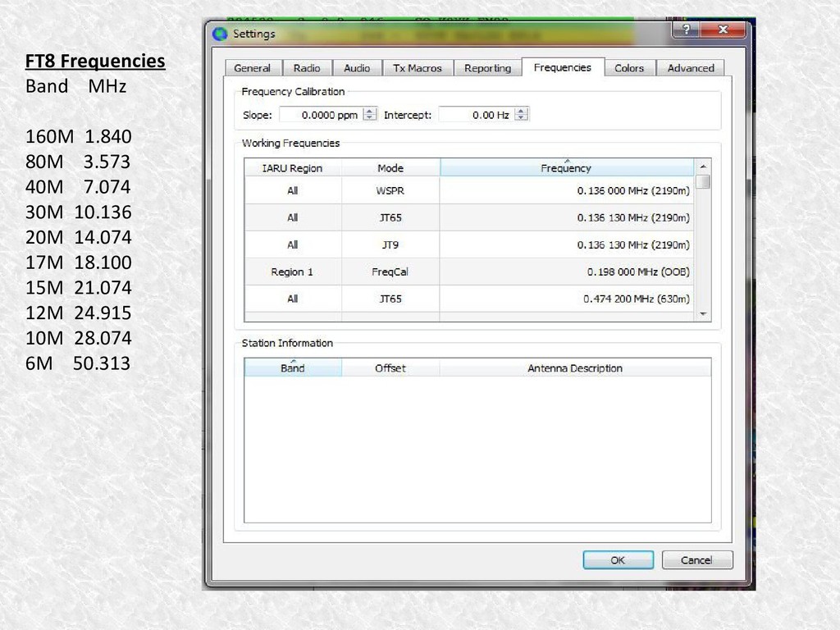
Task: Open the Colors tab
Action: click(x=629, y=68)
